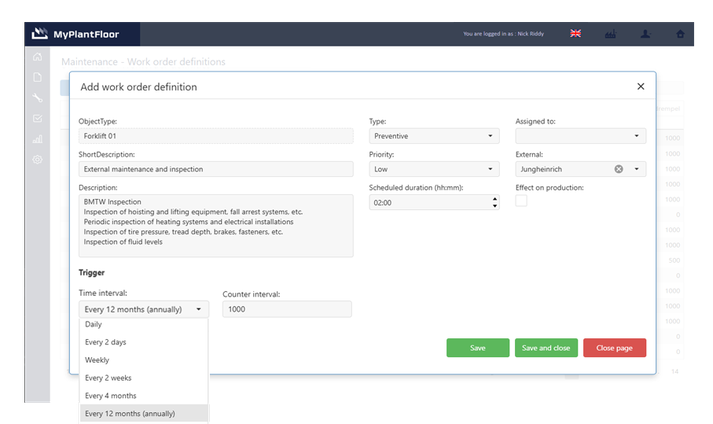Toggle the Effect on production checkbox
Screen dimensions: 713x424
521,201
